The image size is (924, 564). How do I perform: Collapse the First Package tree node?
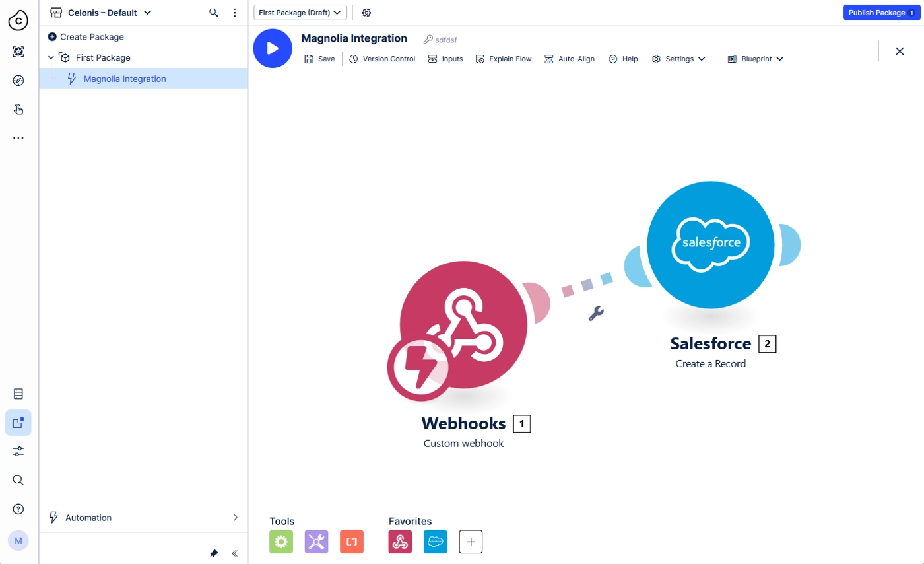click(x=51, y=58)
